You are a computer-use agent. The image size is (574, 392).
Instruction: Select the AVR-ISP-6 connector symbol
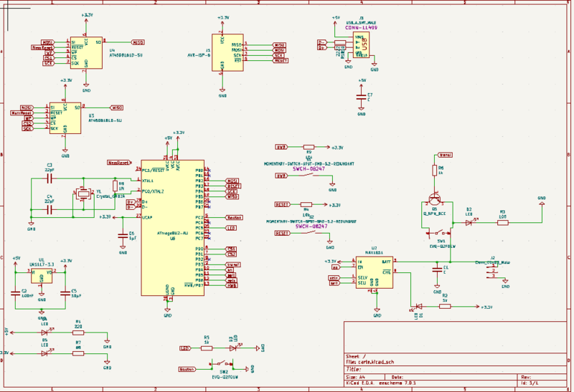click(x=228, y=52)
